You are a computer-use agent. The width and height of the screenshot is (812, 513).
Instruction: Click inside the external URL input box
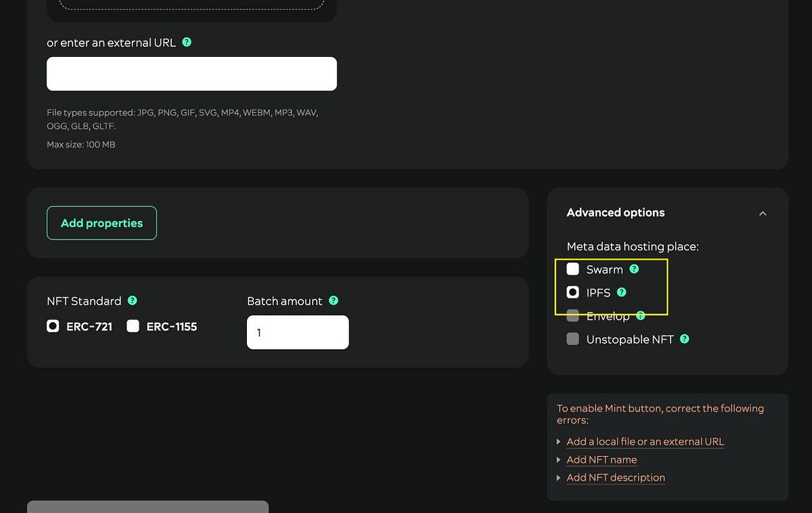coord(191,73)
